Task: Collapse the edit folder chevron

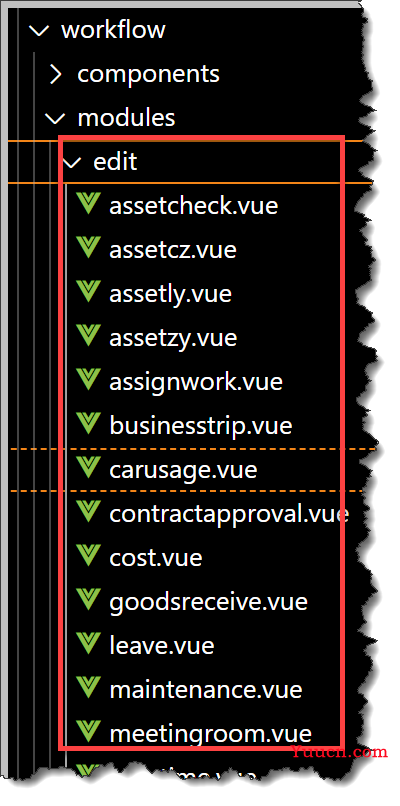Action: coord(71,163)
